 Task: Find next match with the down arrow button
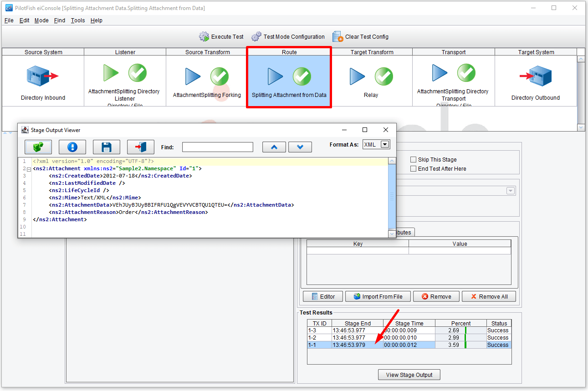[300, 147]
